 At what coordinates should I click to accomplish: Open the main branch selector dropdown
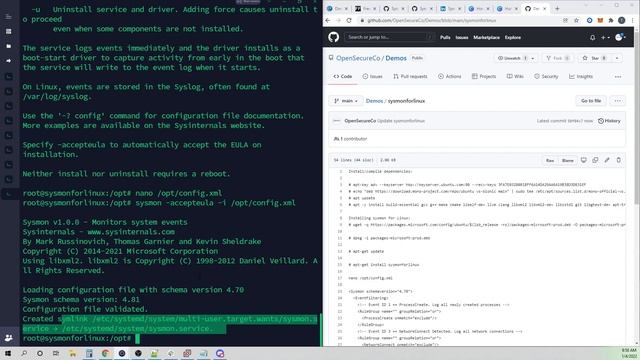(x=346, y=101)
